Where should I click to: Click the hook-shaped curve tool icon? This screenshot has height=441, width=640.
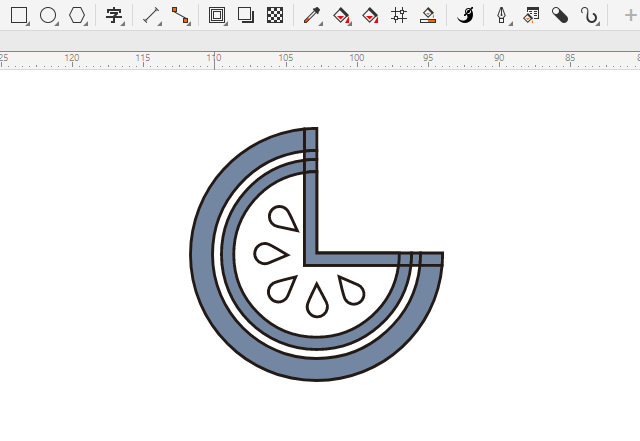click(589, 16)
